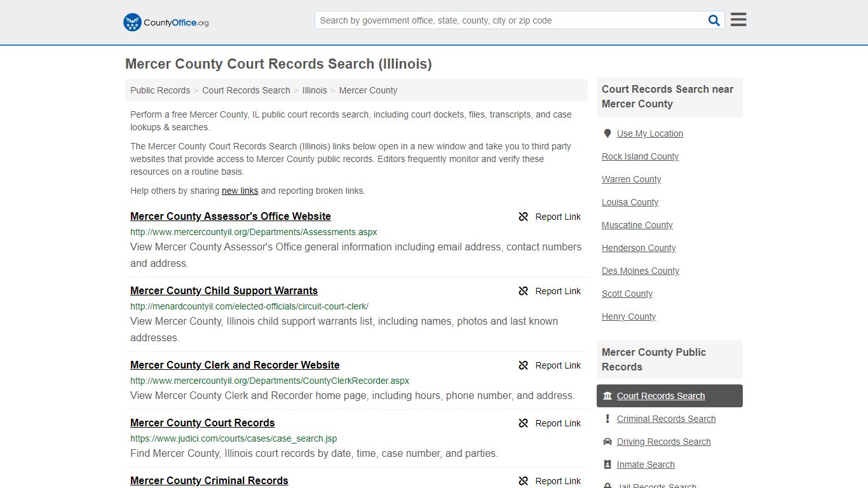Screen dimensions: 868x488
Task: Go to Scott County
Action: (627, 294)
